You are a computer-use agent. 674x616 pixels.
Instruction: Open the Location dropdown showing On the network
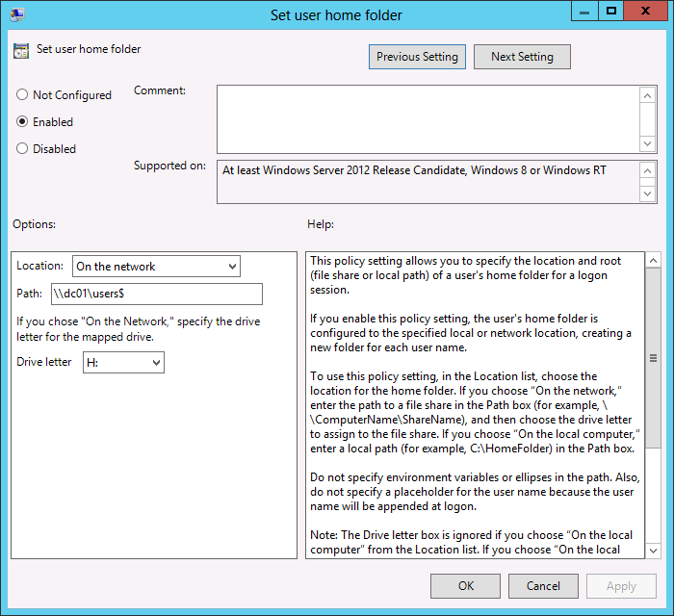click(x=156, y=267)
